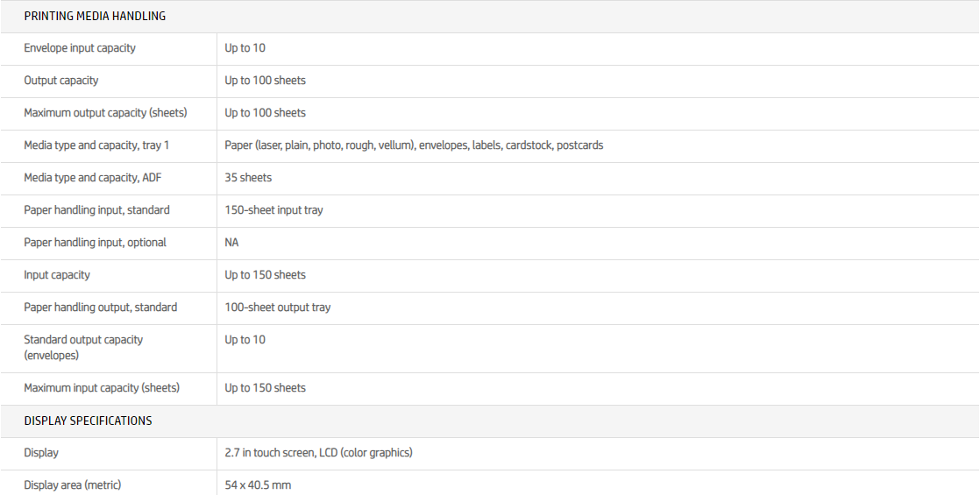Click the Paper handling output, standard label
The width and height of the screenshot is (980, 495).
pyautogui.click(x=100, y=308)
